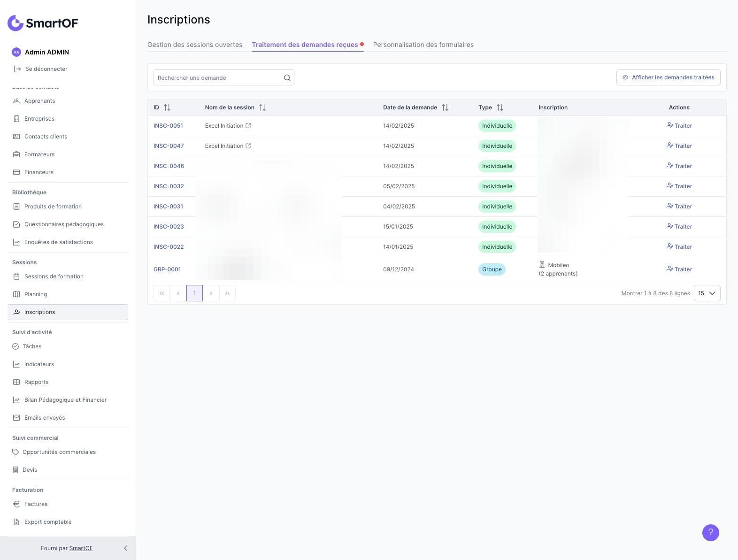Switch to Gestion des sessions ouvertes tab
Image resolution: width=738 pixels, height=560 pixels.
(x=195, y=45)
